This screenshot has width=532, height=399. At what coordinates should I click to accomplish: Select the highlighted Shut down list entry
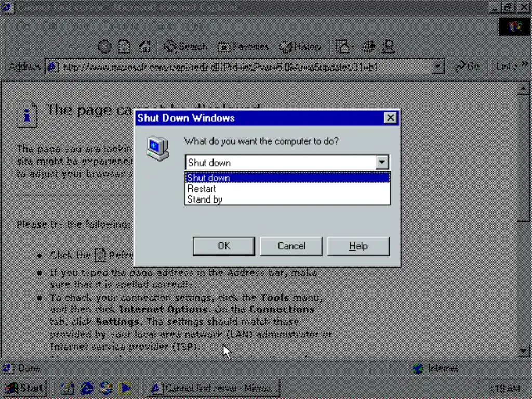287,178
